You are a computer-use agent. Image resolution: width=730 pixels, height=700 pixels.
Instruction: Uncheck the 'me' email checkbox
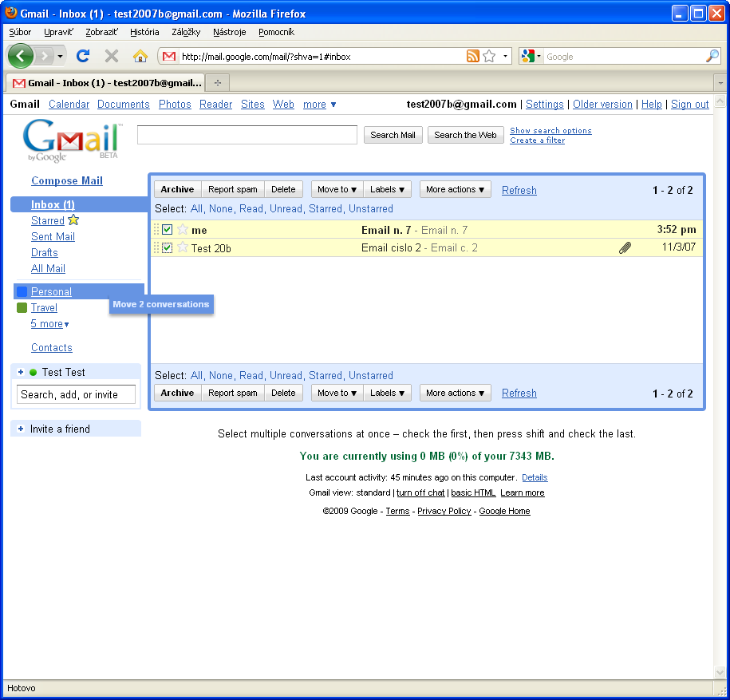click(x=168, y=230)
